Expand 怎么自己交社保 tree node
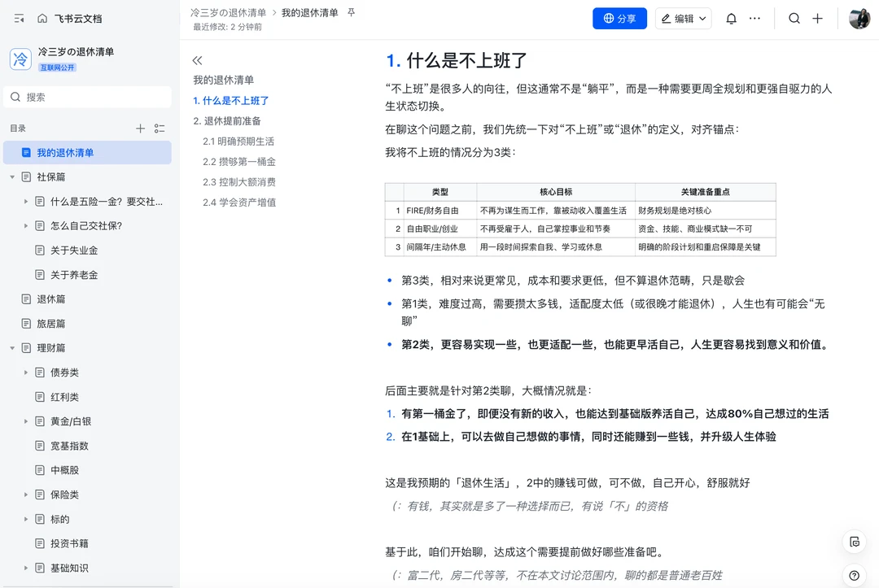Viewport: 879px width, 588px height. click(26, 225)
